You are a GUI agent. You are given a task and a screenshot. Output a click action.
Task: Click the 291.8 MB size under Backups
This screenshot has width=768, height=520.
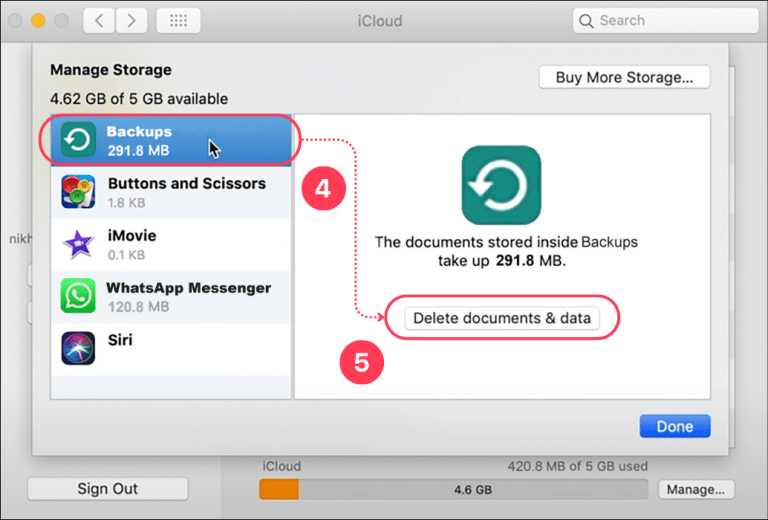tap(139, 150)
